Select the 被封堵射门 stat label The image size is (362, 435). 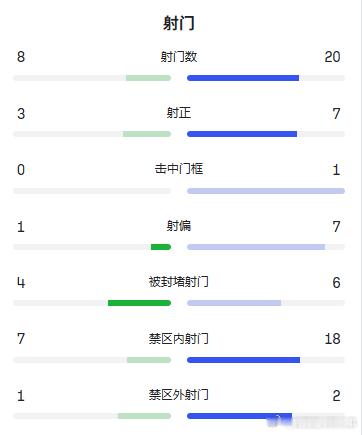click(179, 282)
